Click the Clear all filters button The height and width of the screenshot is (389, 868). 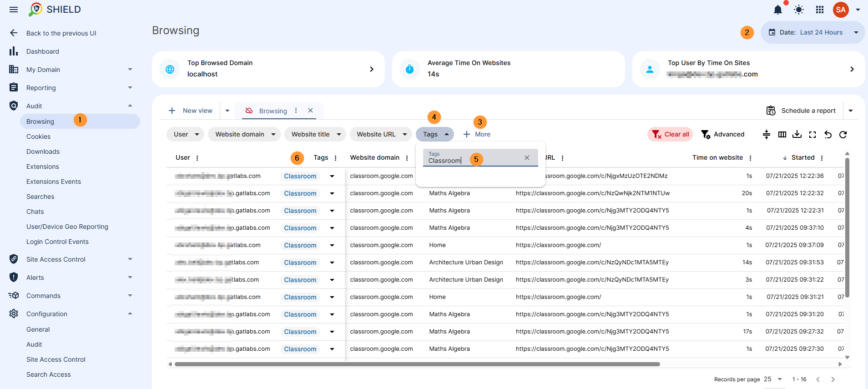click(670, 134)
